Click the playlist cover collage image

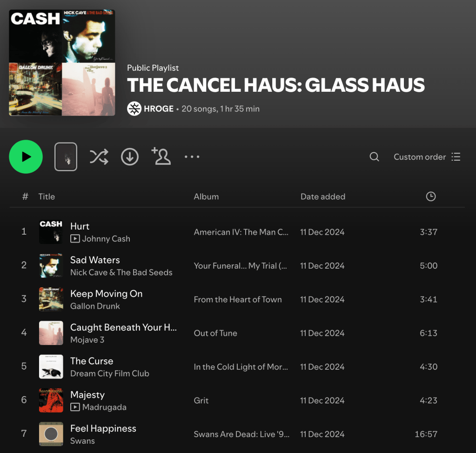62,62
